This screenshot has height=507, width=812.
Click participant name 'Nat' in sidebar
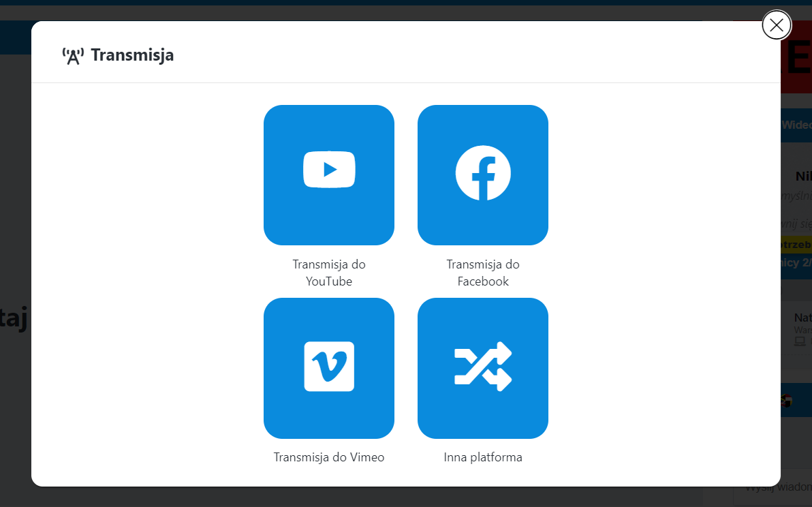[802, 318]
